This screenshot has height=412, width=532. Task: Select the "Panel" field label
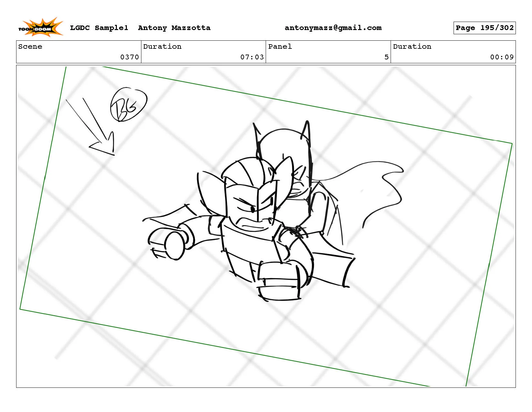[x=280, y=46]
